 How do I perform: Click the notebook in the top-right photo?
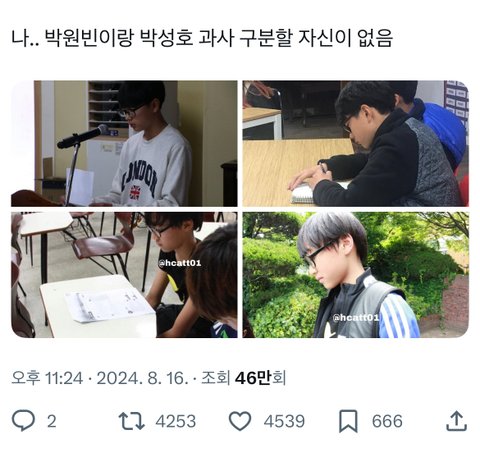tap(304, 193)
